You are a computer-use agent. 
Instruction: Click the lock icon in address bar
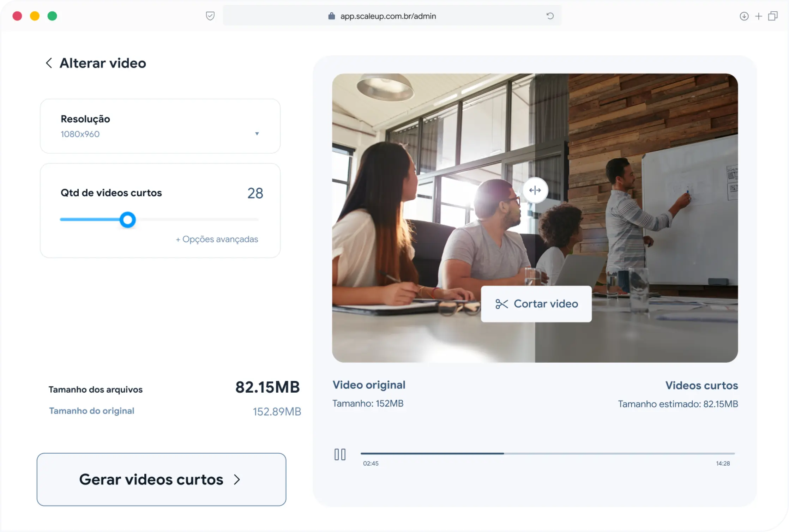point(331,16)
